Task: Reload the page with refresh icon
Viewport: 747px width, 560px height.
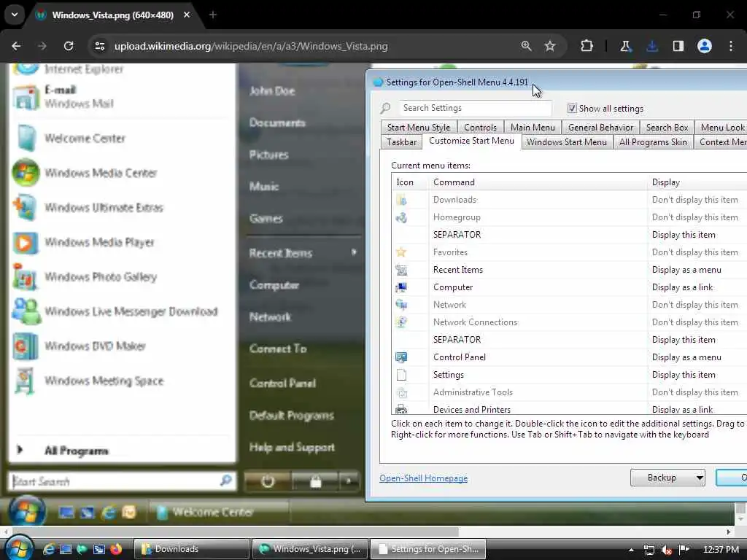Action: click(69, 46)
